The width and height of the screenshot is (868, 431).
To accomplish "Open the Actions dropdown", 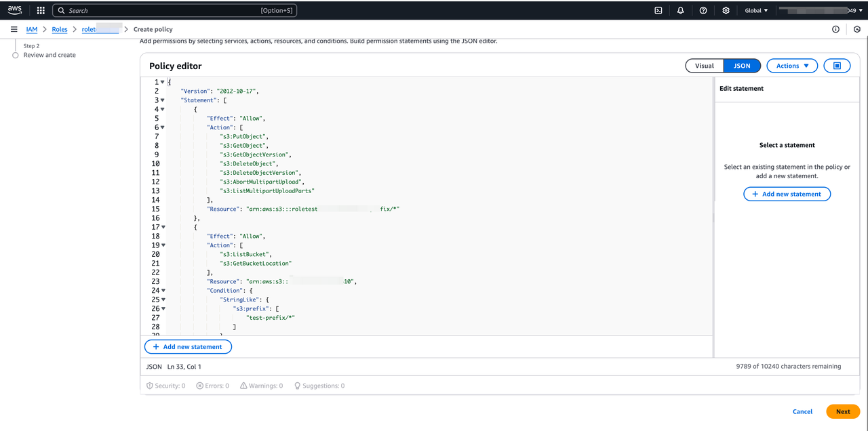I will click(x=791, y=66).
